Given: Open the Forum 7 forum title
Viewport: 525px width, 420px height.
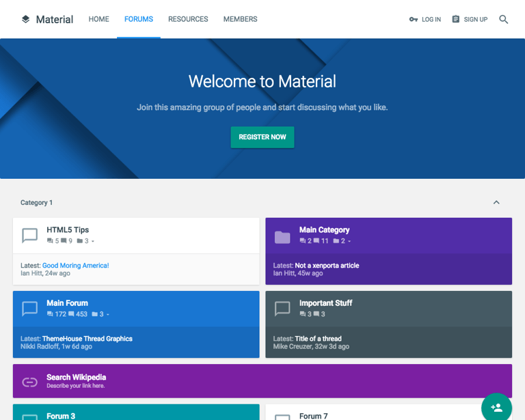Looking at the screenshot, I should pyautogui.click(x=313, y=416).
